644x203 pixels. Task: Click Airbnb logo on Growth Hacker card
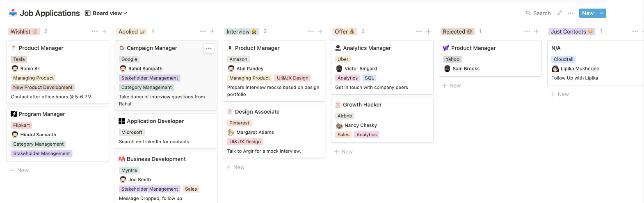point(338,105)
